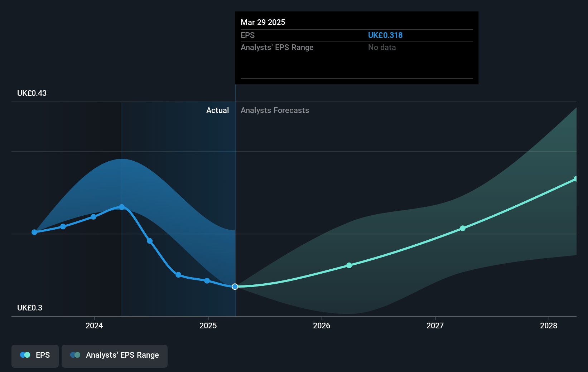
Task: Click the EPS data point at start of 2024
Action: pos(93,217)
